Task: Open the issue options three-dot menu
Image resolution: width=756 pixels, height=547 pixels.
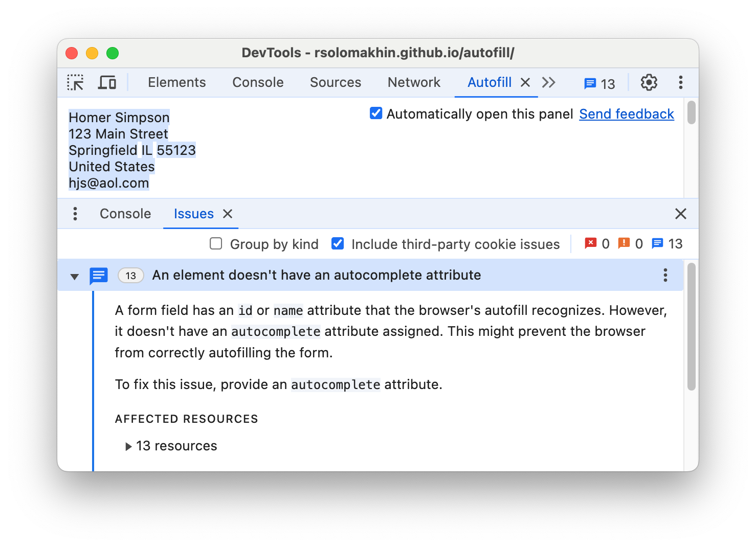Action: click(665, 276)
